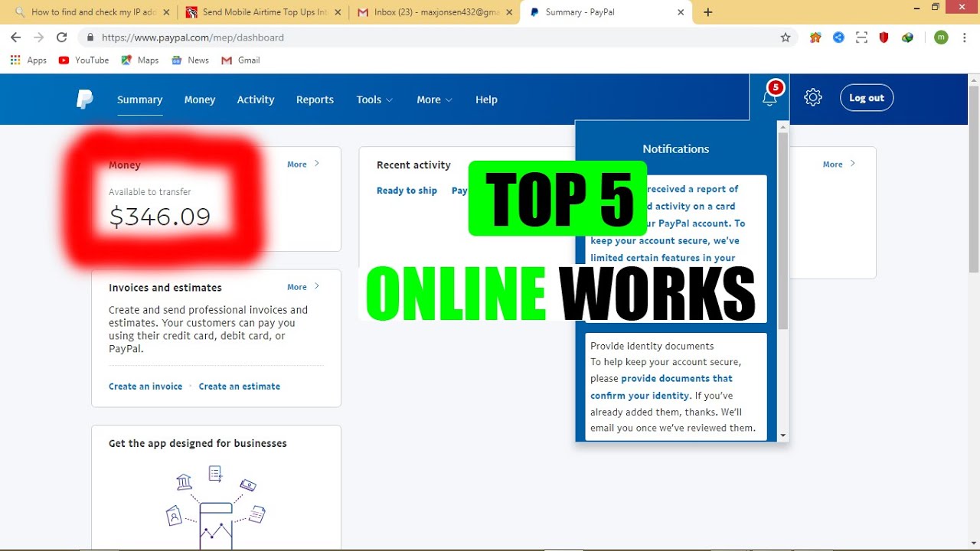
Task: Click the 'Provide identity documents' notification
Action: tap(676, 386)
